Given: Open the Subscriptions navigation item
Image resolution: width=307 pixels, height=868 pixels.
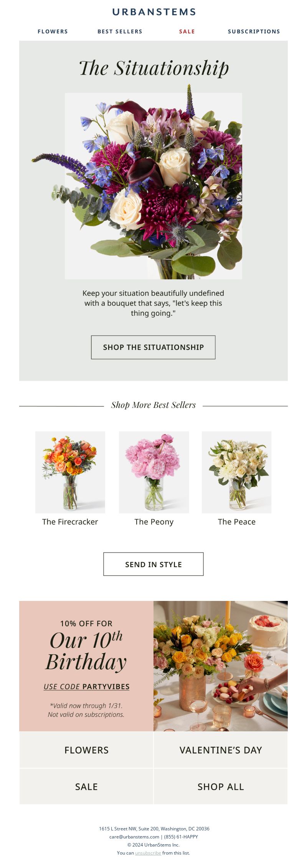Looking at the screenshot, I should [254, 31].
